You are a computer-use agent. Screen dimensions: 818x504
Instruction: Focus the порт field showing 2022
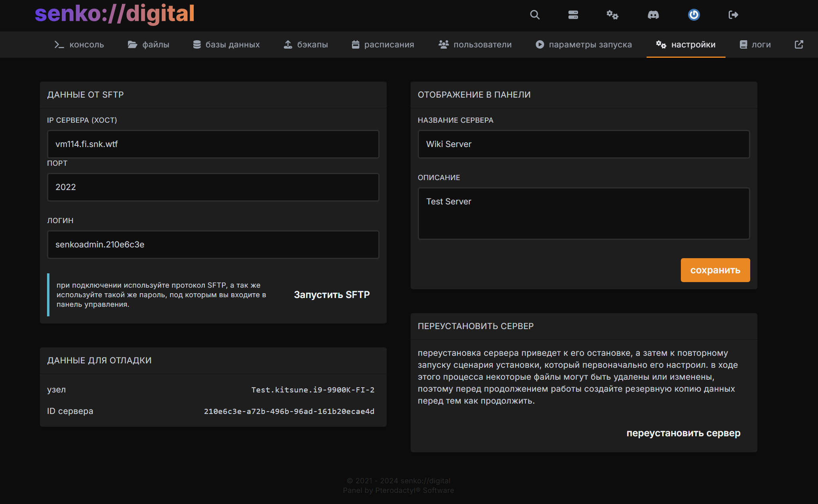click(x=213, y=187)
